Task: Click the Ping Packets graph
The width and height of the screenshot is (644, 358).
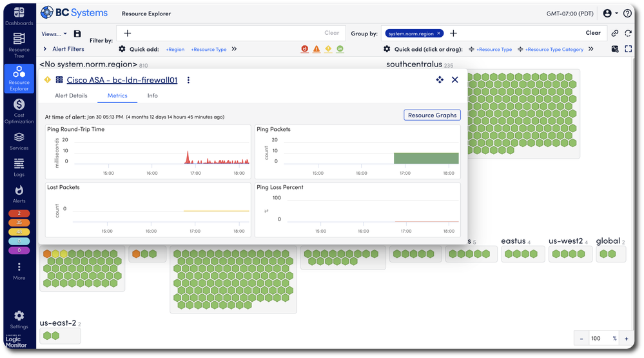Action: pyautogui.click(x=357, y=152)
